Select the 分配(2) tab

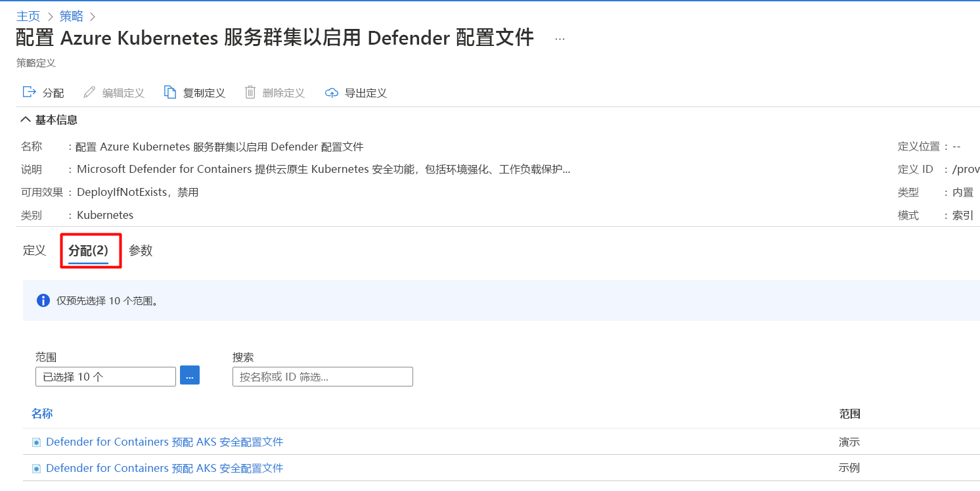89,250
